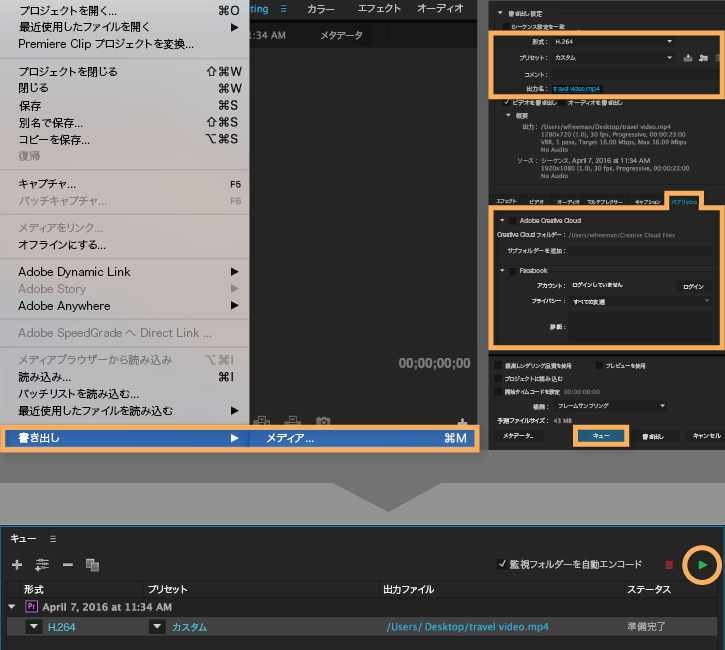Check プレビューを使用 option
This screenshot has height=650, width=725.
pyautogui.click(x=599, y=365)
